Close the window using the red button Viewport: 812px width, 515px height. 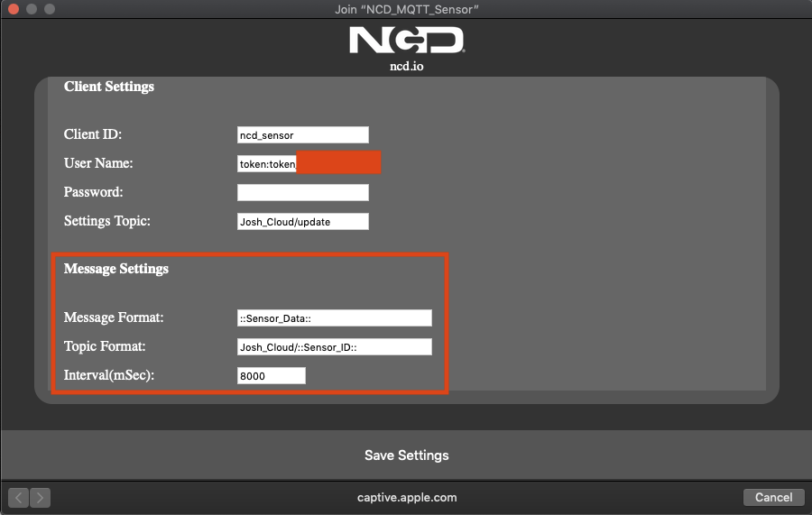click(x=14, y=9)
